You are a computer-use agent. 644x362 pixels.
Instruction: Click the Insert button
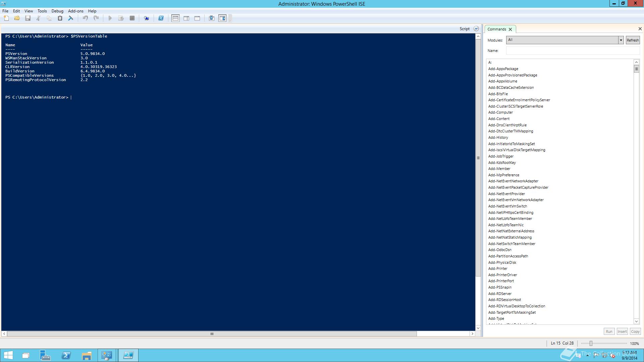point(622,331)
